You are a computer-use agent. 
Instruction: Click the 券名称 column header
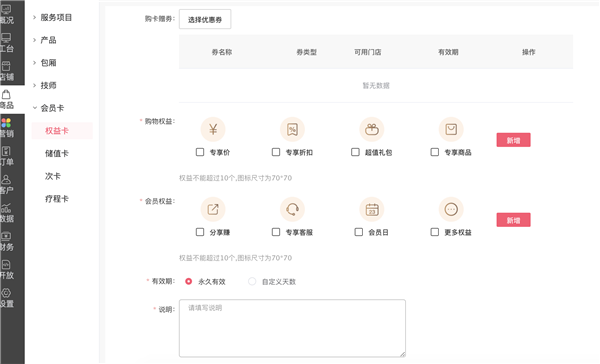tap(222, 52)
